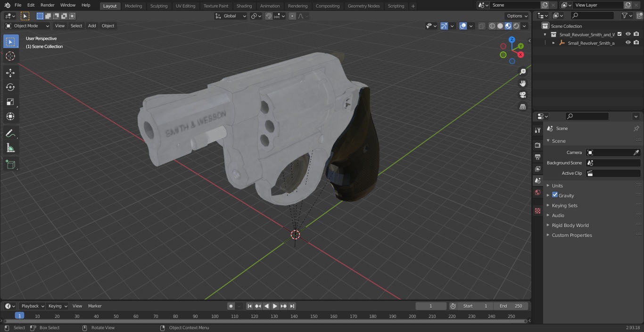Open the Scene properties tab
The image size is (644, 332).
537,180
